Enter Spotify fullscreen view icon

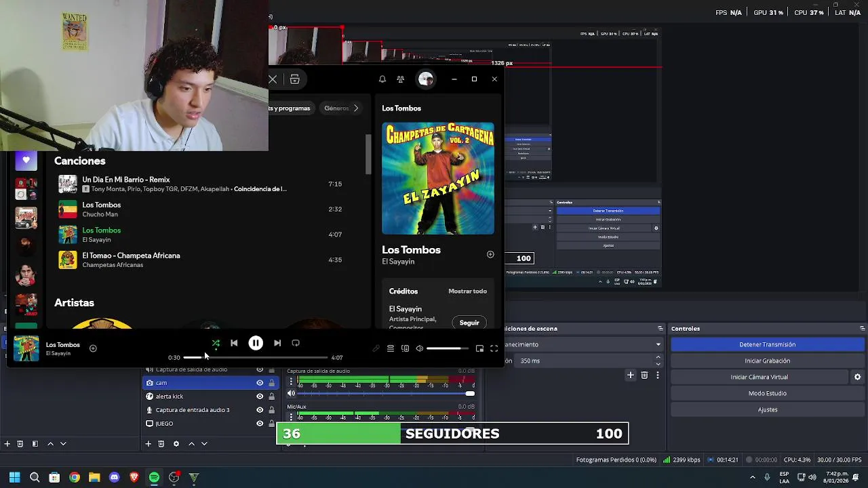(494, 348)
